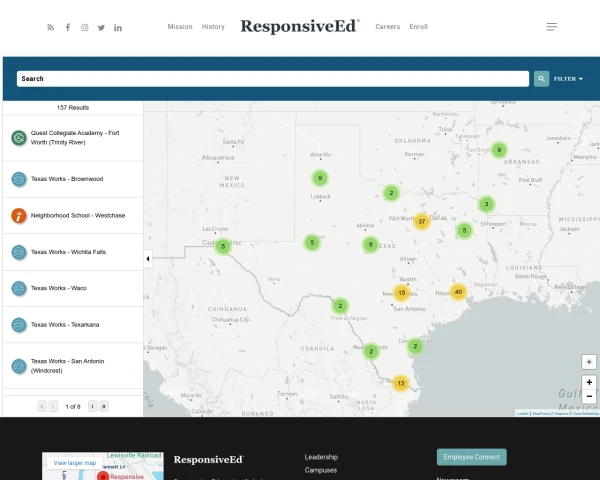The height and width of the screenshot is (480, 600).
Task: Open the LinkedIn social icon
Action: point(118,27)
